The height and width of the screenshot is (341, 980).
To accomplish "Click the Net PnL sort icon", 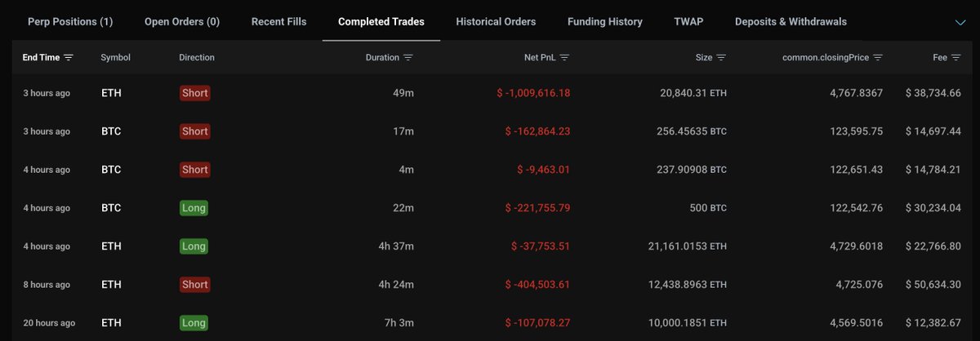I will click(564, 58).
